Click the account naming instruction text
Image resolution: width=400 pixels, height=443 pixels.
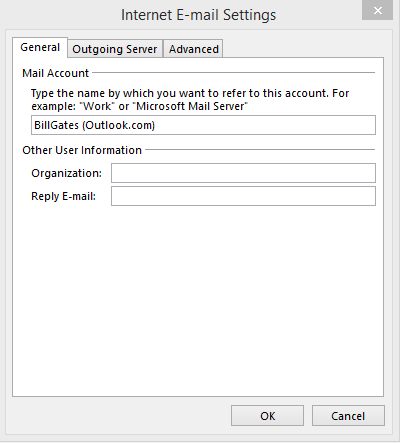tap(190, 100)
